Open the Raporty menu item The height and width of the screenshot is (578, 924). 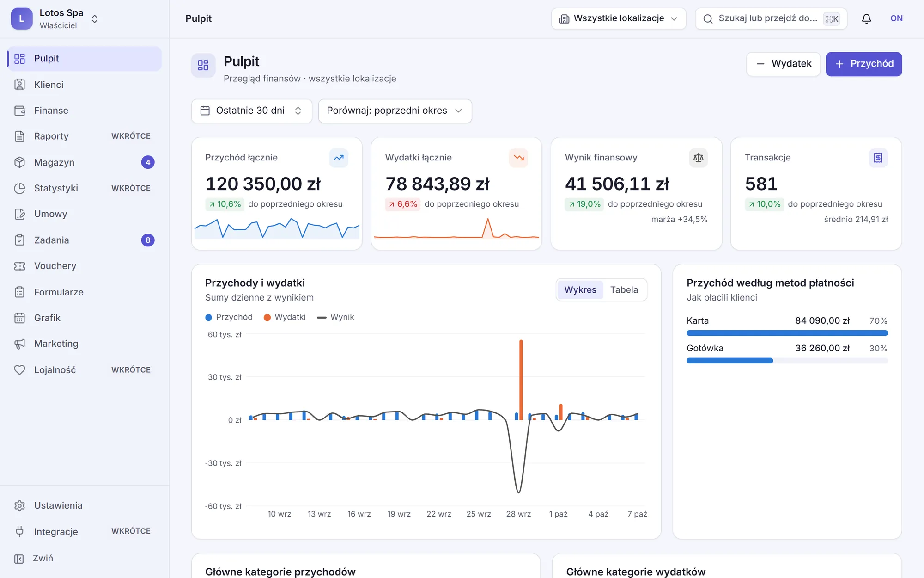point(85,136)
